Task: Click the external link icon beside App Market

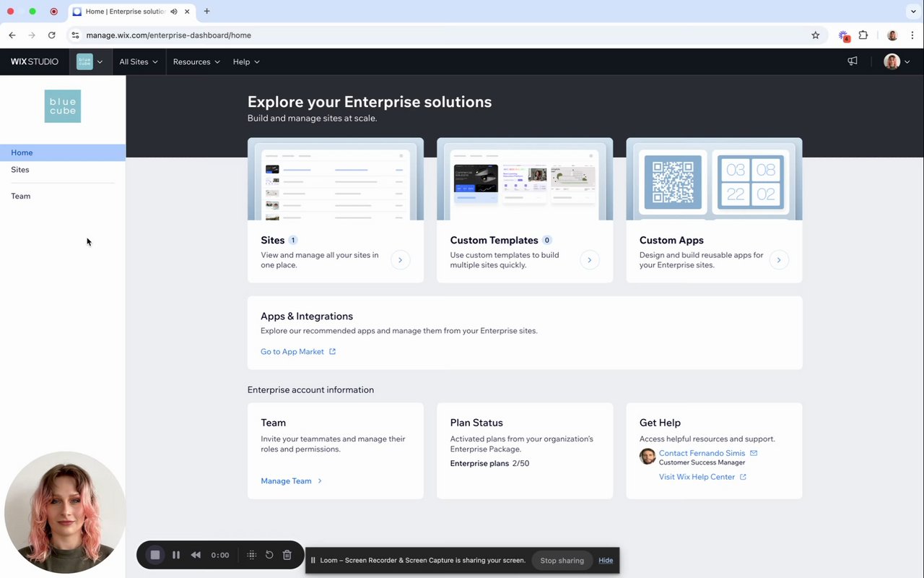Action: pyautogui.click(x=332, y=352)
